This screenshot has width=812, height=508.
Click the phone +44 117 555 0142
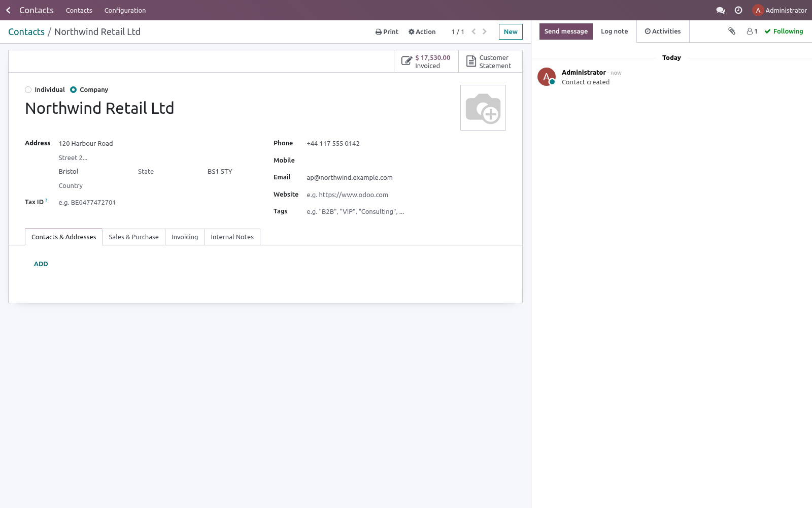click(x=405, y=144)
